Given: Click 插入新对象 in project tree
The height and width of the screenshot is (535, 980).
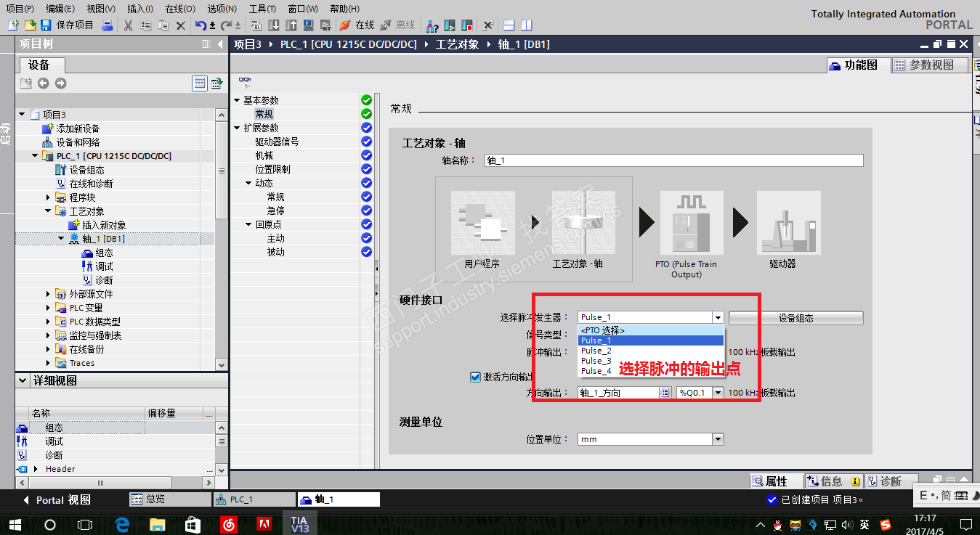Looking at the screenshot, I should click(103, 225).
